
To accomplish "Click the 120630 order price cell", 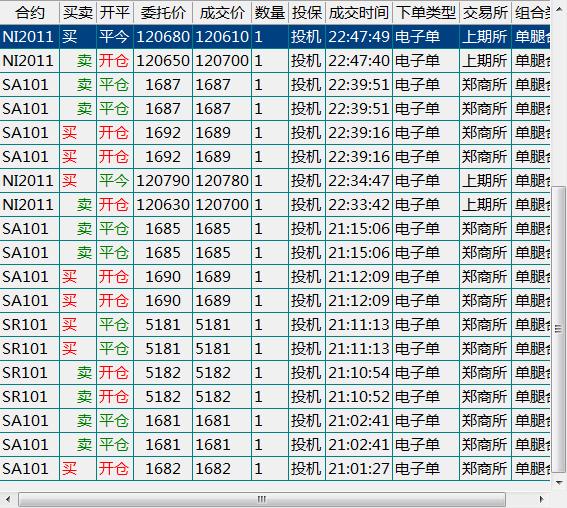I will 163,205.
